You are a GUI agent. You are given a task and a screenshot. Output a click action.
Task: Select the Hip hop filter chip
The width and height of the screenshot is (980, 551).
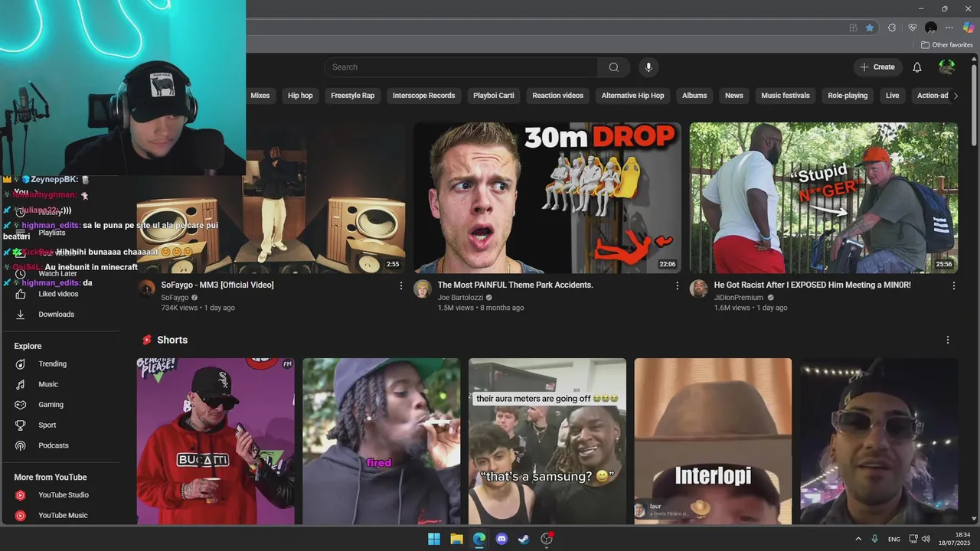point(300,96)
